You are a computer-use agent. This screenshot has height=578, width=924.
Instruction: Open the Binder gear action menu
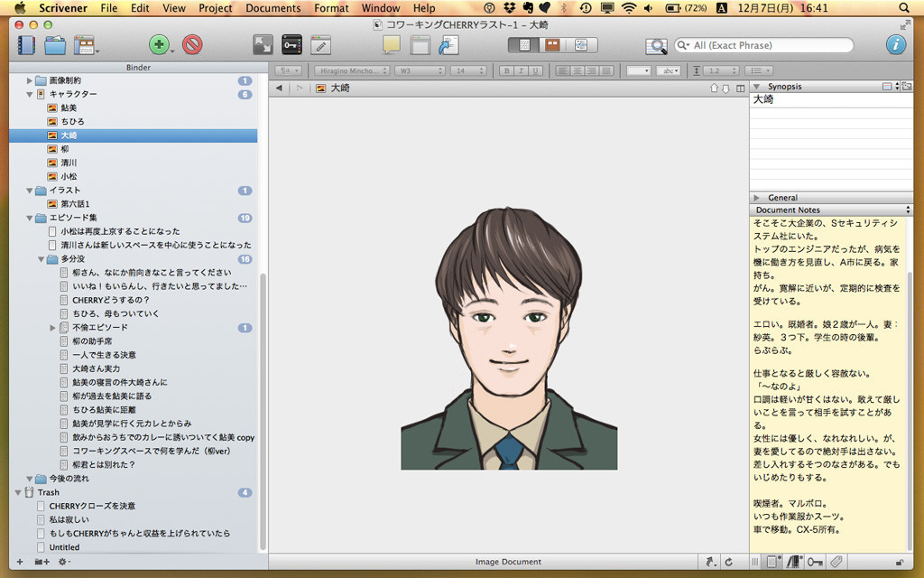(x=64, y=562)
